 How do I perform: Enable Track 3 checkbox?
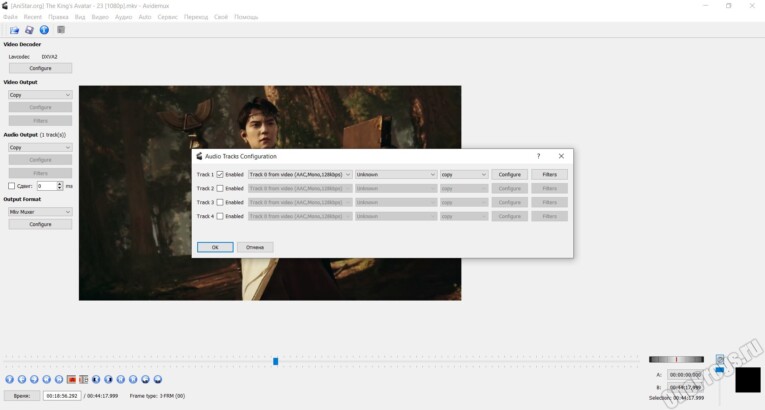pos(220,202)
